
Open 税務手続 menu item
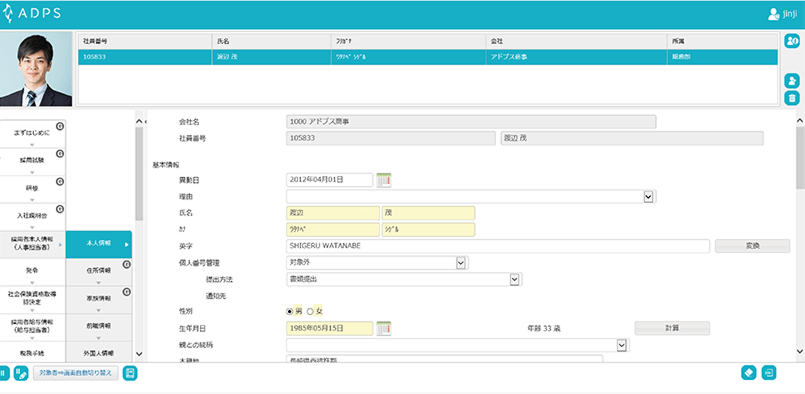(32, 353)
